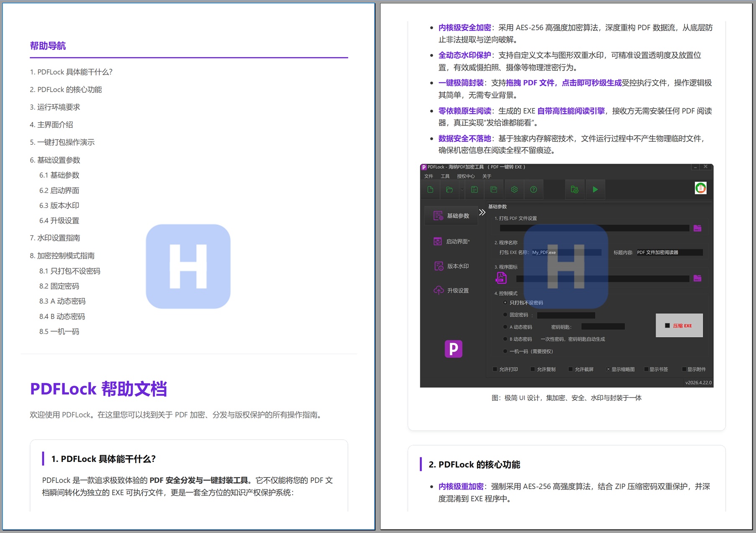Toggle the 显示缩略图 checkbox
The height and width of the screenshot is (533, 756).
(x=608, y=369)
